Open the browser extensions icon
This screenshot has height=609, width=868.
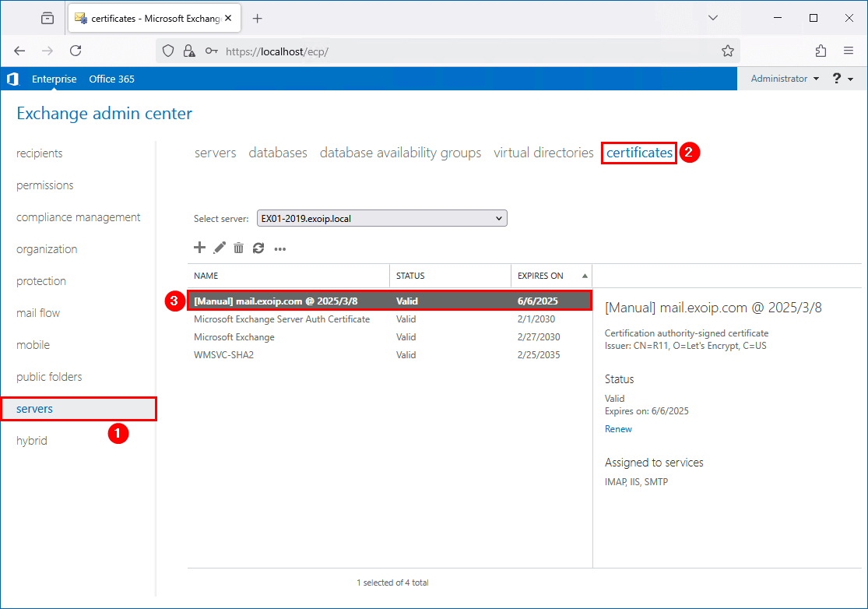click(821, 51)
